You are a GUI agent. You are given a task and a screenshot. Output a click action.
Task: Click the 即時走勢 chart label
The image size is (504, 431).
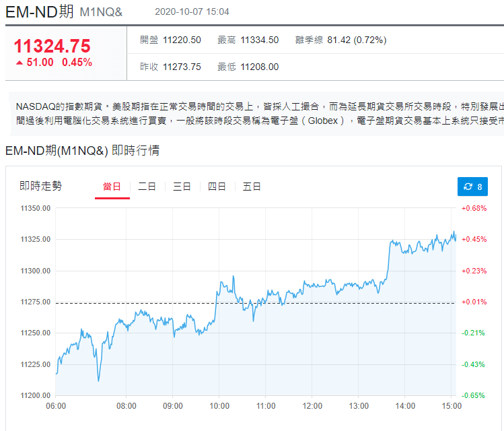[x=41, y=186]
